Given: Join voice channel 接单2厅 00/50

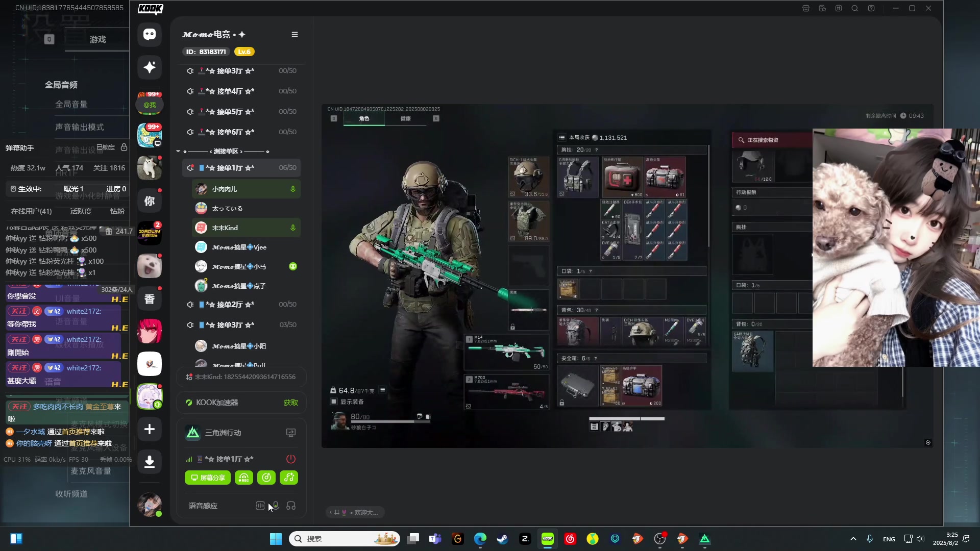Looking at the screenshot, I should click(241, 305).
